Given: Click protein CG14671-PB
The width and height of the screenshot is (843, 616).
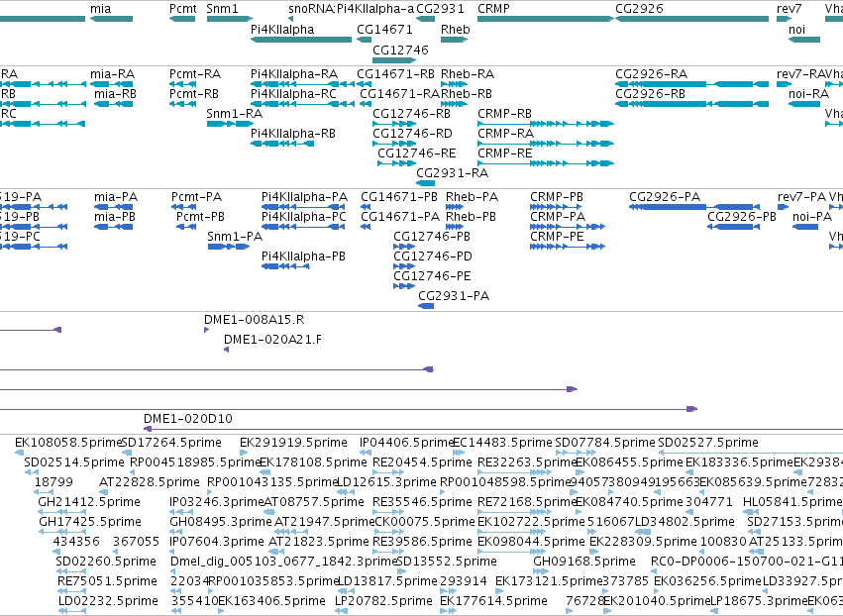Looking at the screenshot, I should coord(366,207).
